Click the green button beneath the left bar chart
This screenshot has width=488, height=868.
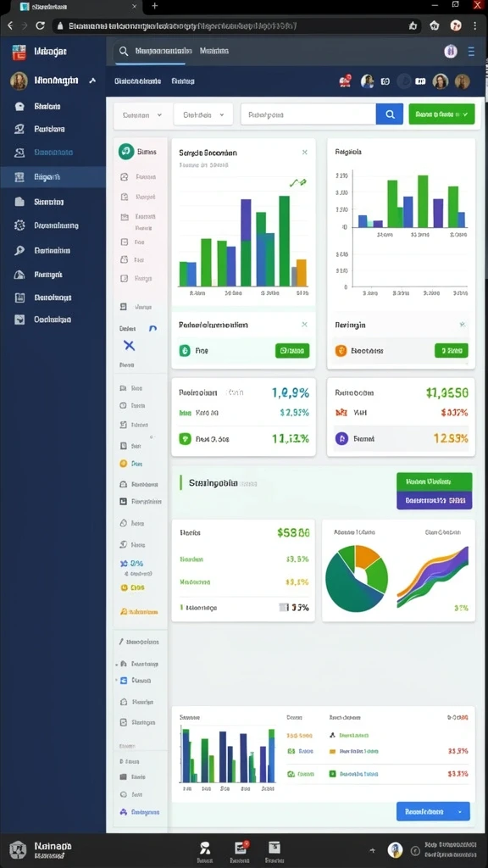coord(292,350)
